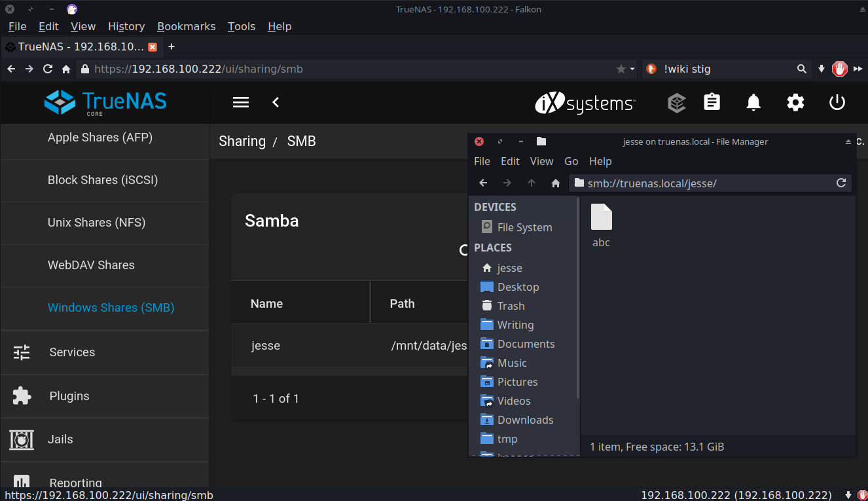Open the abc file

click(601, 226)
